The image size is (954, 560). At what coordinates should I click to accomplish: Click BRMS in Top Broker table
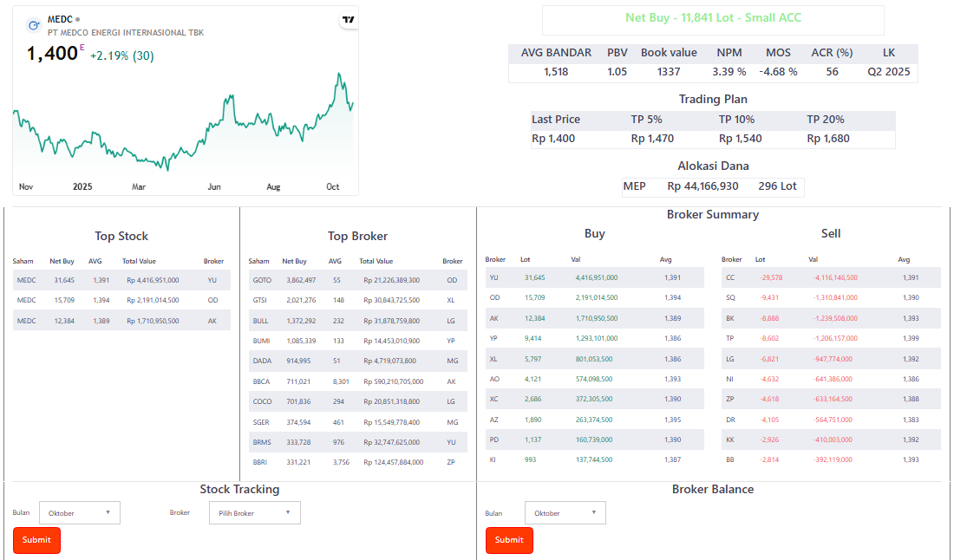[x=262, y=442]
